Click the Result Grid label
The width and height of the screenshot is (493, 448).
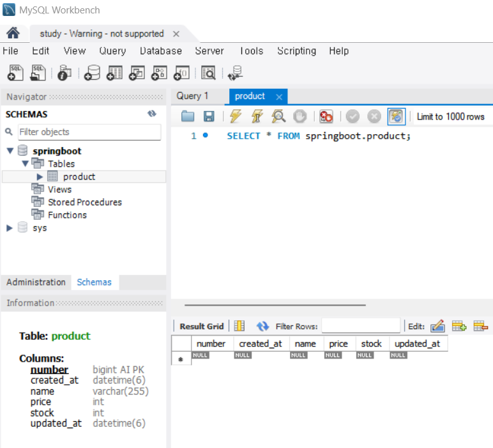pyautogui.click(x=202, y=326)
